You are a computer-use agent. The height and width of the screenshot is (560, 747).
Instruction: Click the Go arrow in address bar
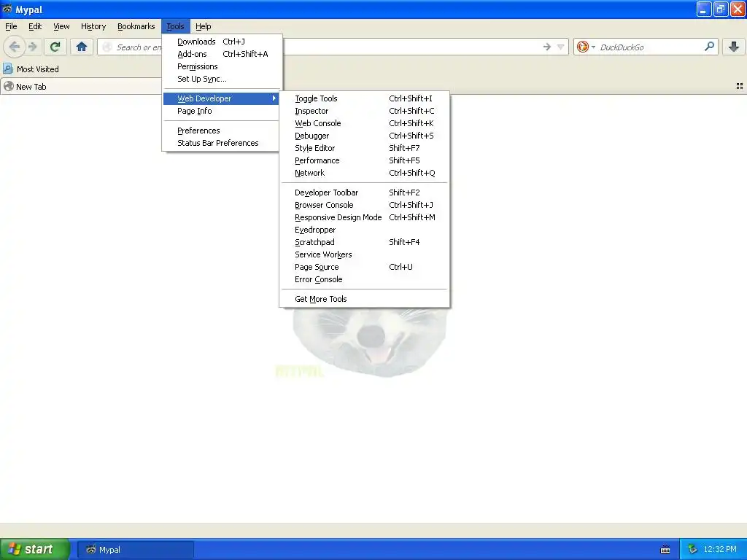coord(547,47)
